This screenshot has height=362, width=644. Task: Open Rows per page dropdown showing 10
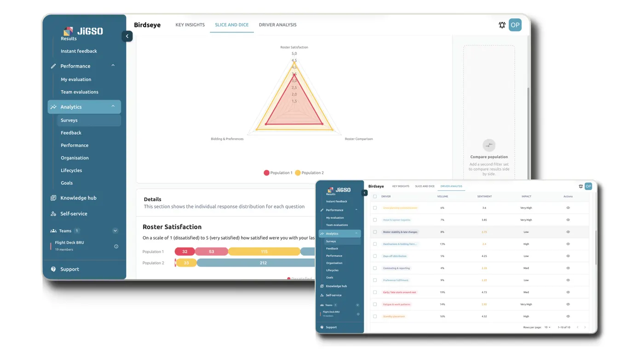[547, 327]
